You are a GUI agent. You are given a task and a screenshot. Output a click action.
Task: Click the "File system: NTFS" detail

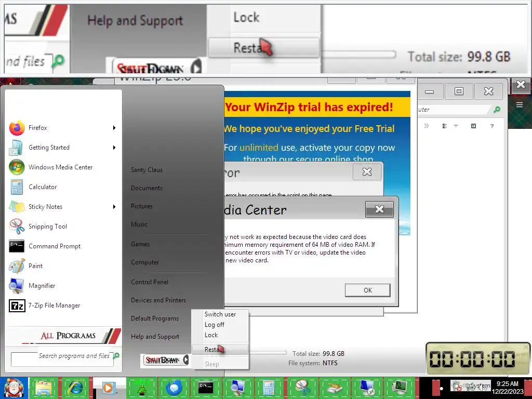point(313,363)
